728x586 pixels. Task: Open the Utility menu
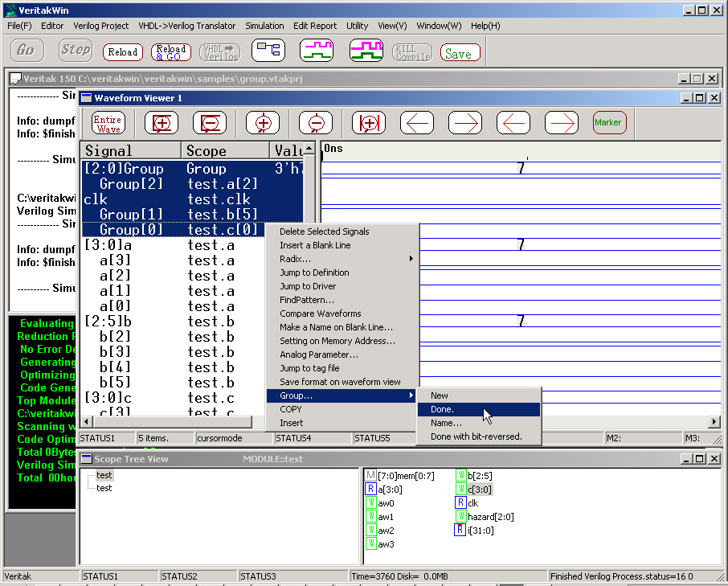point(357,26)
